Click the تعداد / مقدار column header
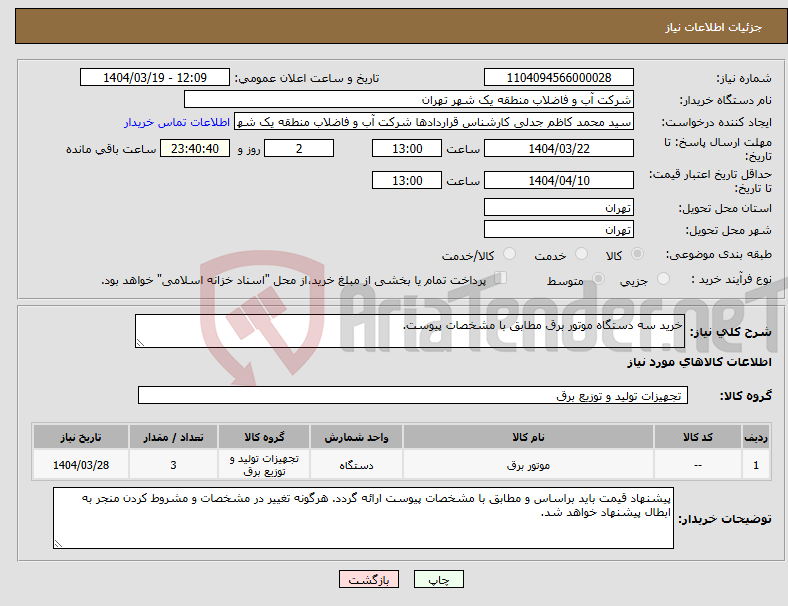This screenshot has height=606, width=788. (x=173, y=437)
